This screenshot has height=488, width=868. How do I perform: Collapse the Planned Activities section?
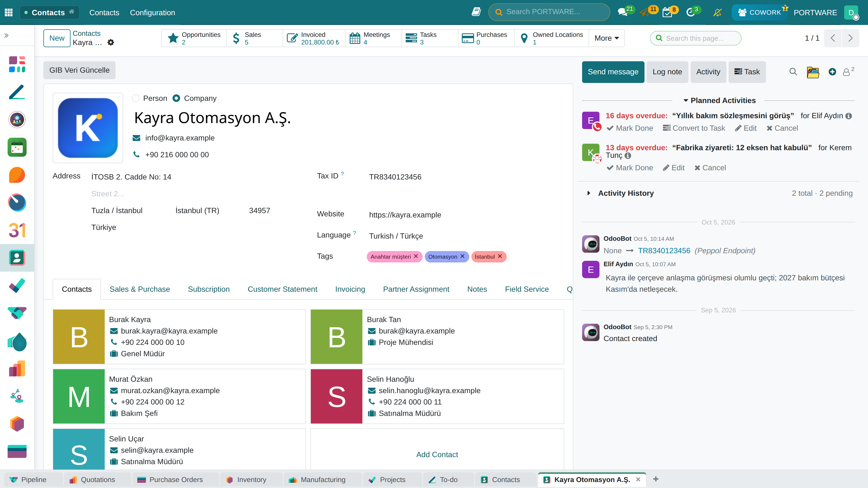point(719,100)
